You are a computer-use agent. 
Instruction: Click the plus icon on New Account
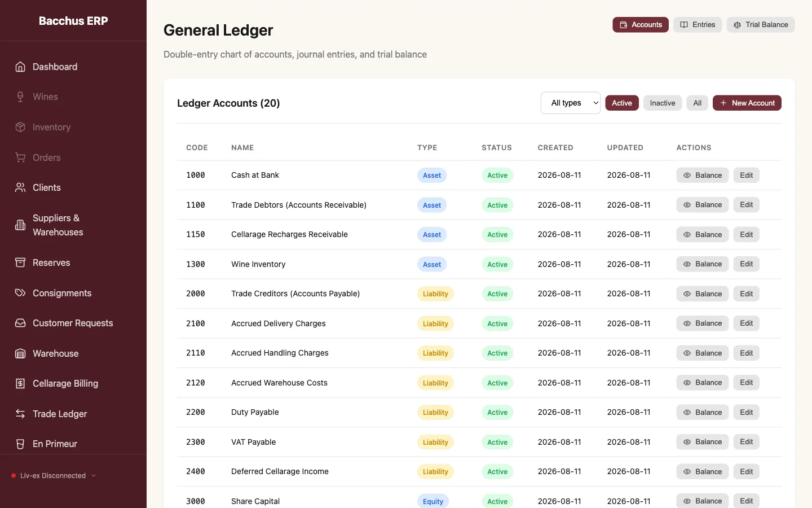[x=723, y=103]
